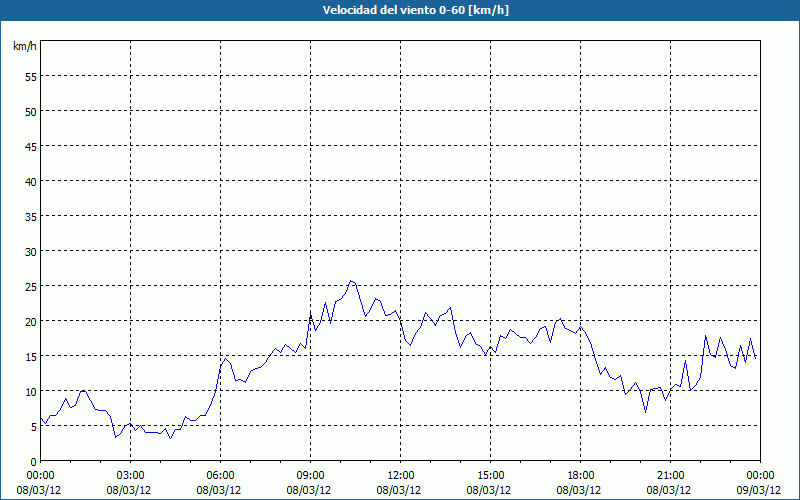The image size is (800, 500).
Task: Click the 09:00 time label on the x-axis
Action: 310,476
